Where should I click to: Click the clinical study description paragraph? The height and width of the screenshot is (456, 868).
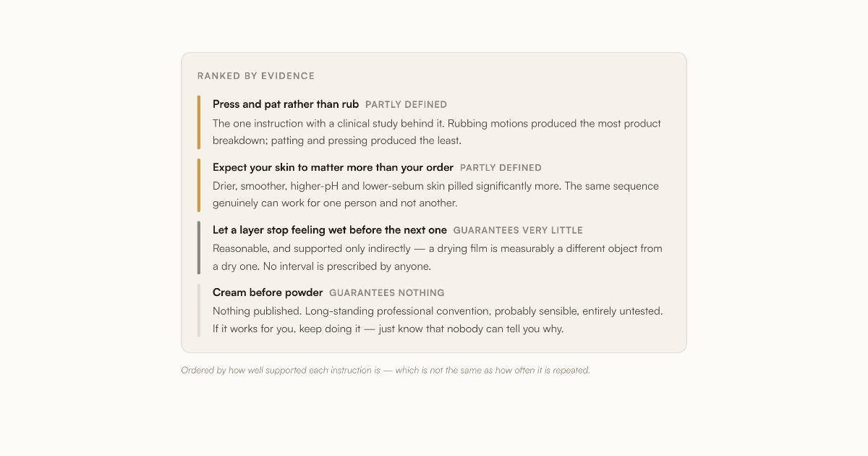437,132
